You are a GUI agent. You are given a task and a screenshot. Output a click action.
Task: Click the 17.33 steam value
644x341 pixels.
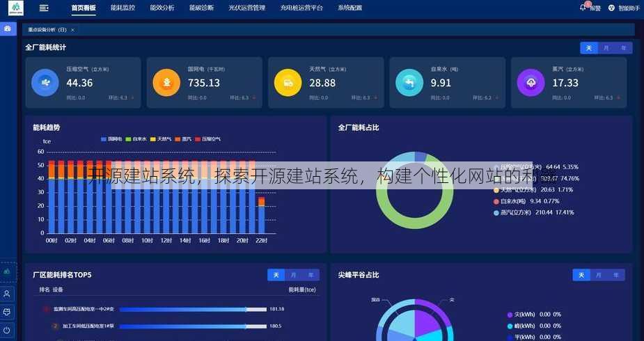point(565,83)
